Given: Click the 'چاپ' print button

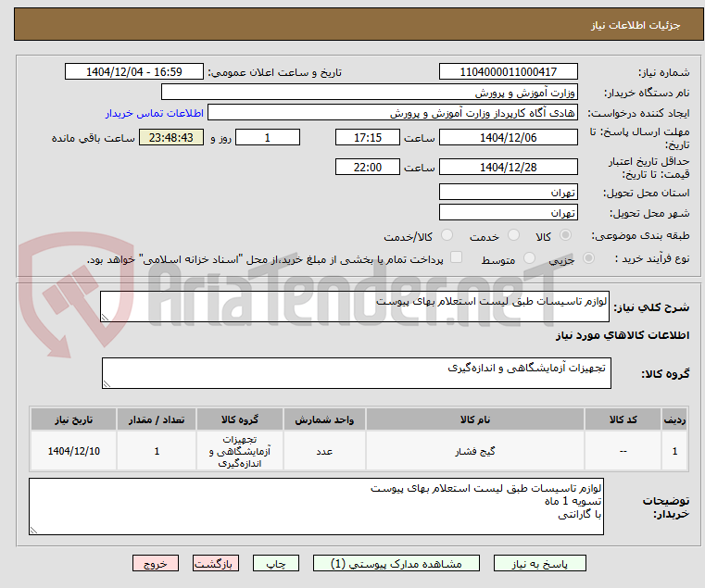Looking at the screenshot, I should [276, 563].
